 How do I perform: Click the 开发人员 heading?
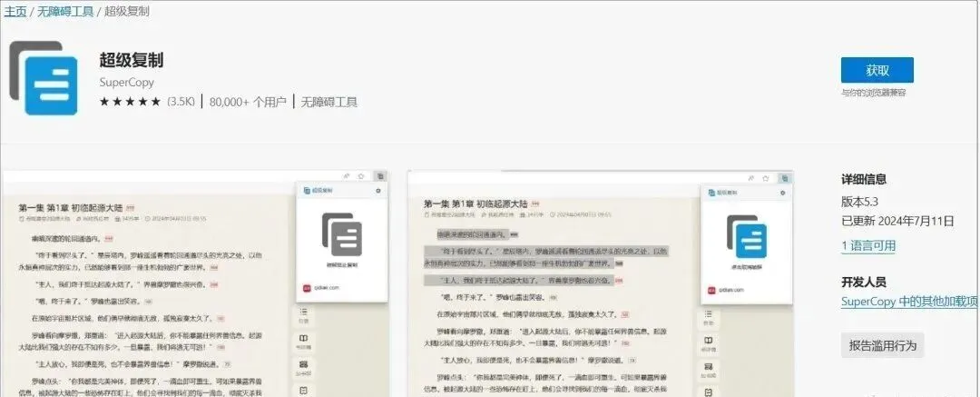tap(864, 282)
